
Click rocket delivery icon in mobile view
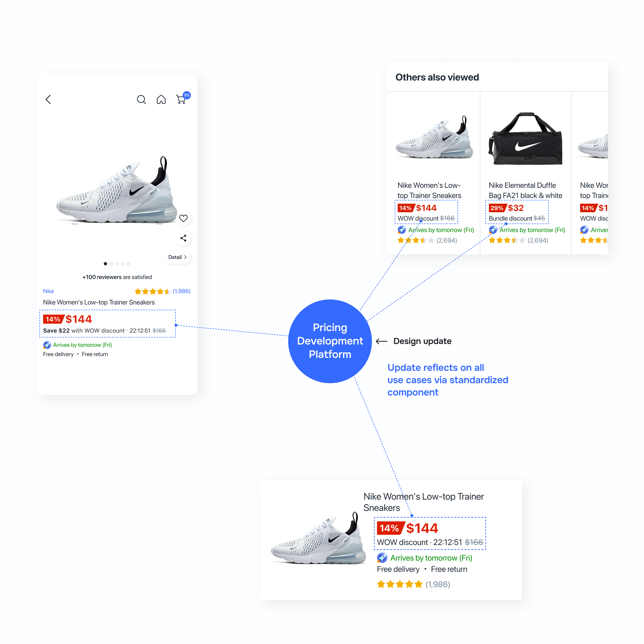(x=47, y=345)
